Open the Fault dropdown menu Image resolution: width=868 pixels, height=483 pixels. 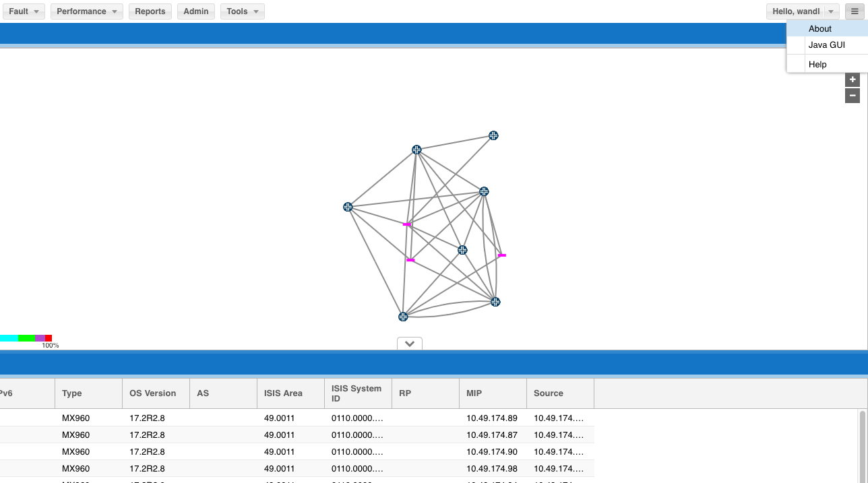coord(27,11)
